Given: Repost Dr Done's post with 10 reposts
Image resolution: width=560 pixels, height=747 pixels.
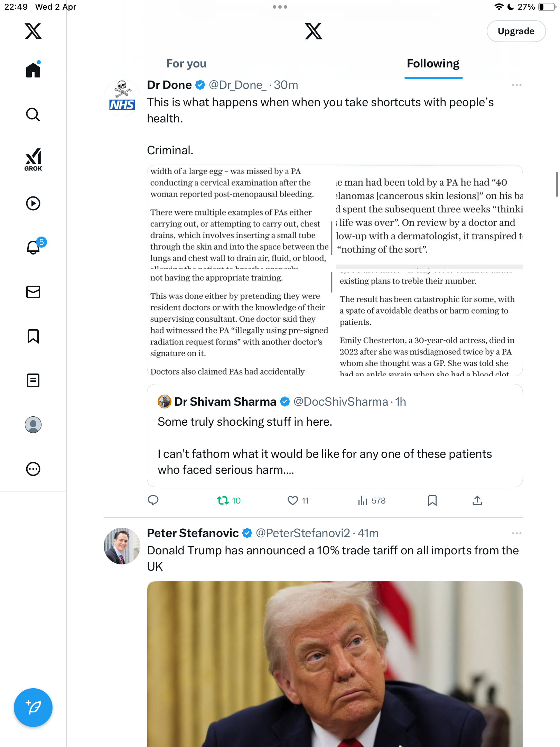Looking at the screenshot, I should (x=228, y=500).
